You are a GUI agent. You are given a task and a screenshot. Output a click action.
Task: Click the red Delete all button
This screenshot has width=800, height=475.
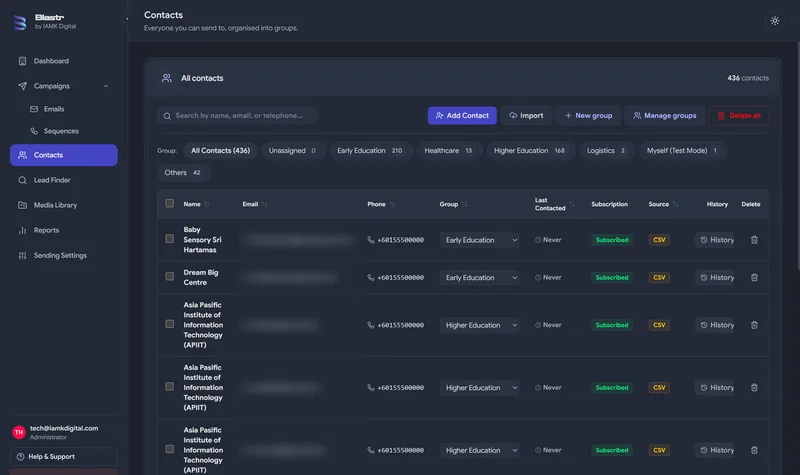coord(739,116)
